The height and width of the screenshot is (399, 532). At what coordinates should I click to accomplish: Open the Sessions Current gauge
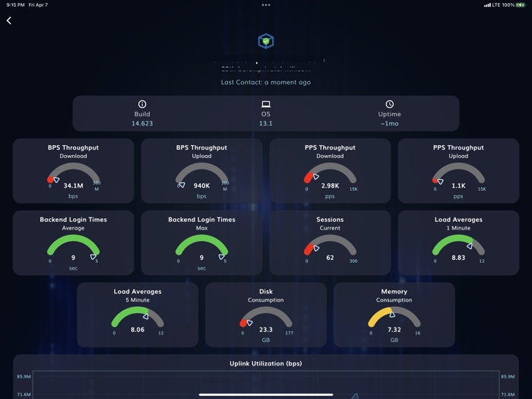(330, 243)
